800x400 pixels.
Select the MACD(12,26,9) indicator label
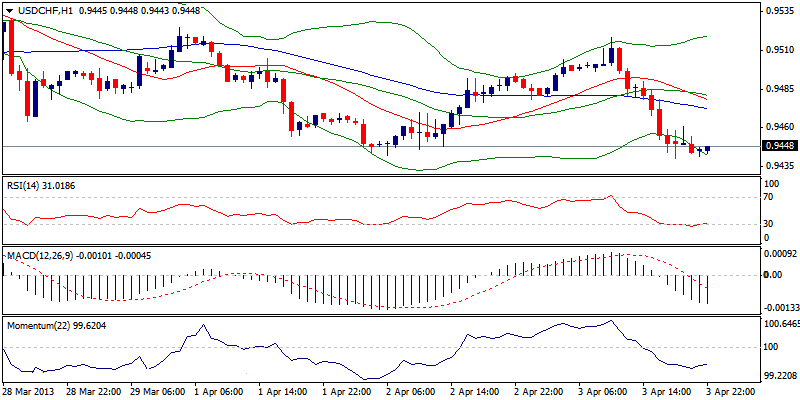tap(42, 257)
